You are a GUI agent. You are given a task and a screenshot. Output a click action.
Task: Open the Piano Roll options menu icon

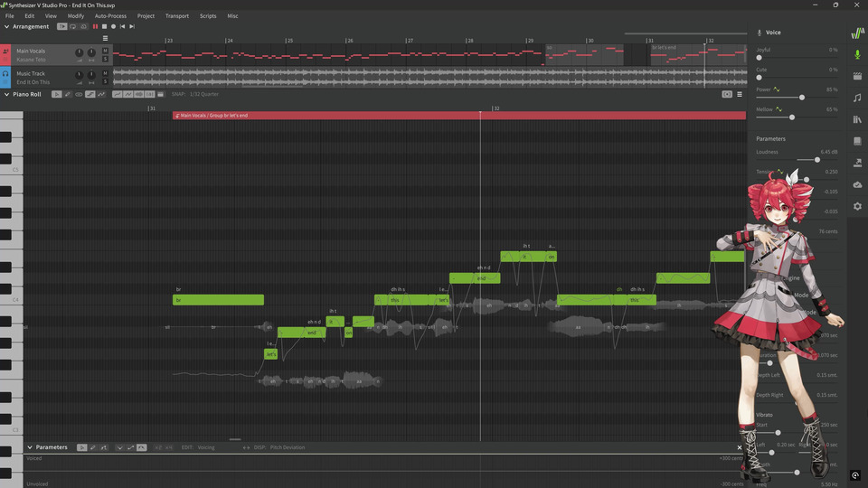click(x=740, y=94)
